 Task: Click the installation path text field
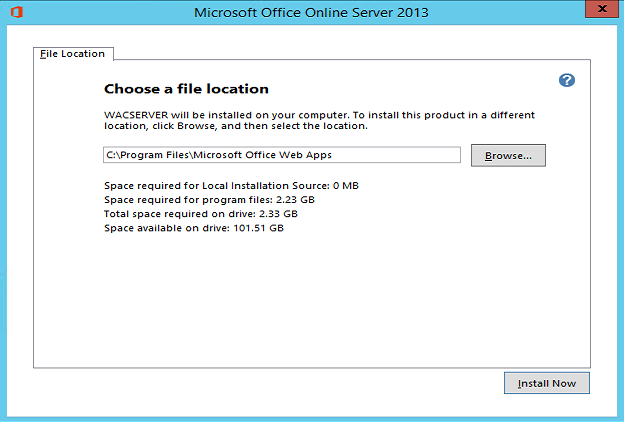coord(282,155)
